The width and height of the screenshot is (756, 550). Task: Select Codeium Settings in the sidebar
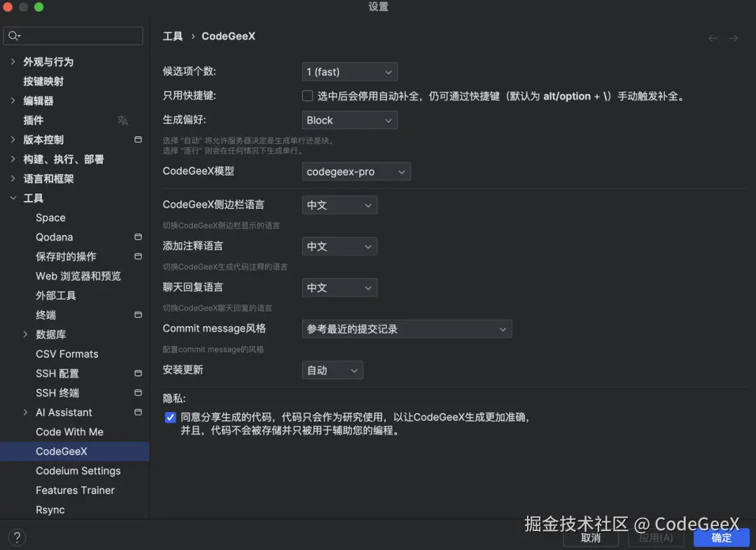[x=80, y=470]
